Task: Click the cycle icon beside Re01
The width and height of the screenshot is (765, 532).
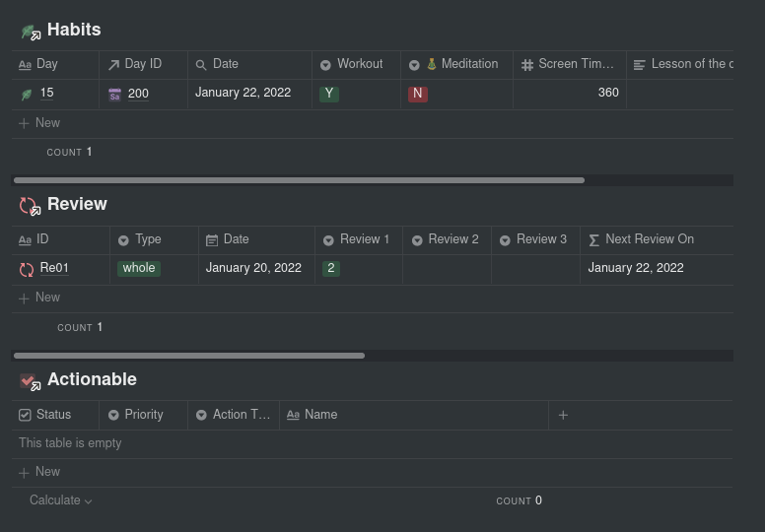Action: point(27,269)
